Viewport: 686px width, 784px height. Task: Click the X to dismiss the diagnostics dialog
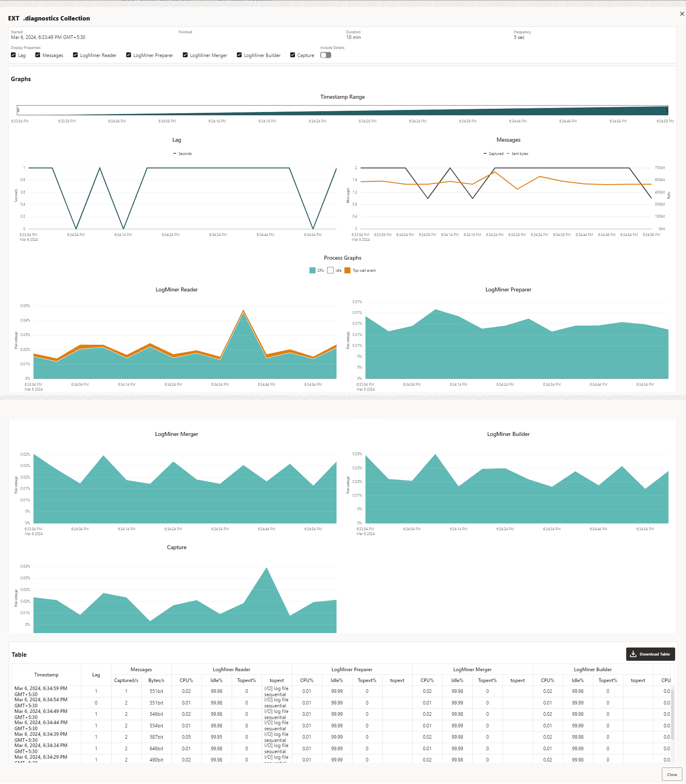click(x=681, y=13)
